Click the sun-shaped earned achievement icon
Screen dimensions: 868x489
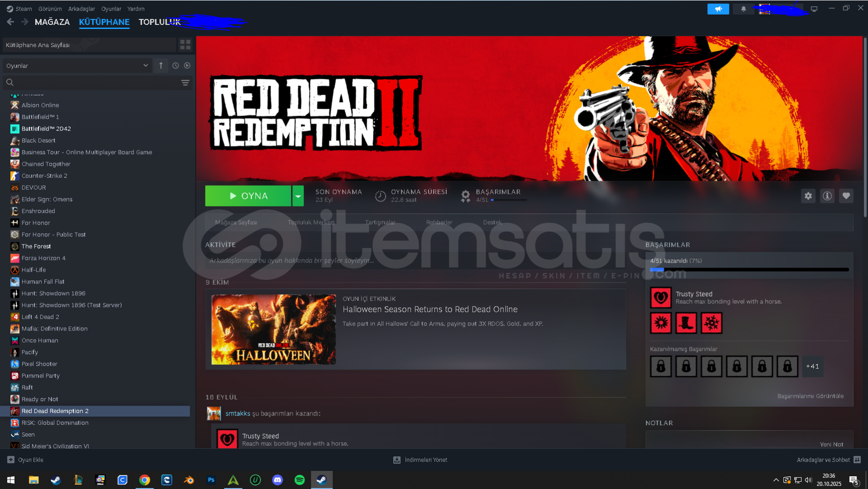[661, 323]
